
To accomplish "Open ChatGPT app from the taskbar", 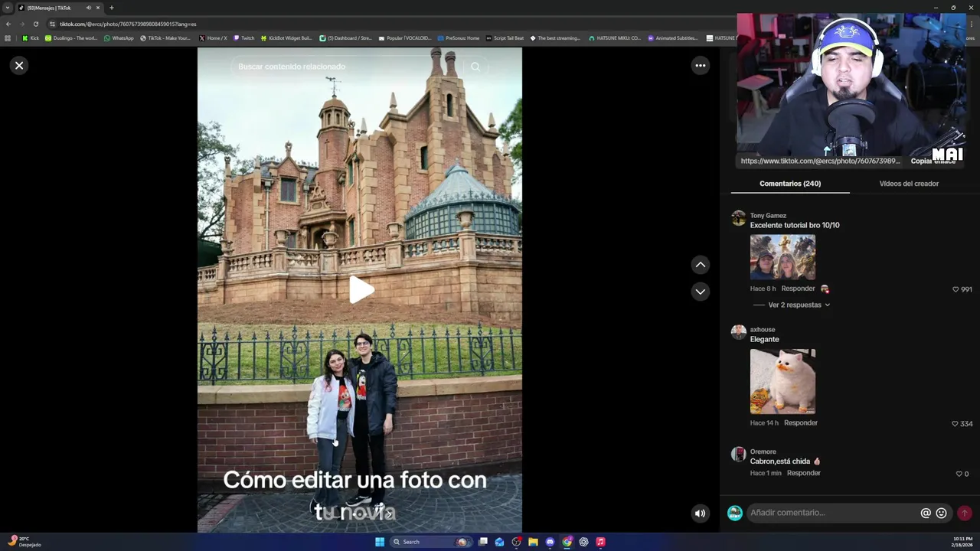I will point(583,542).
